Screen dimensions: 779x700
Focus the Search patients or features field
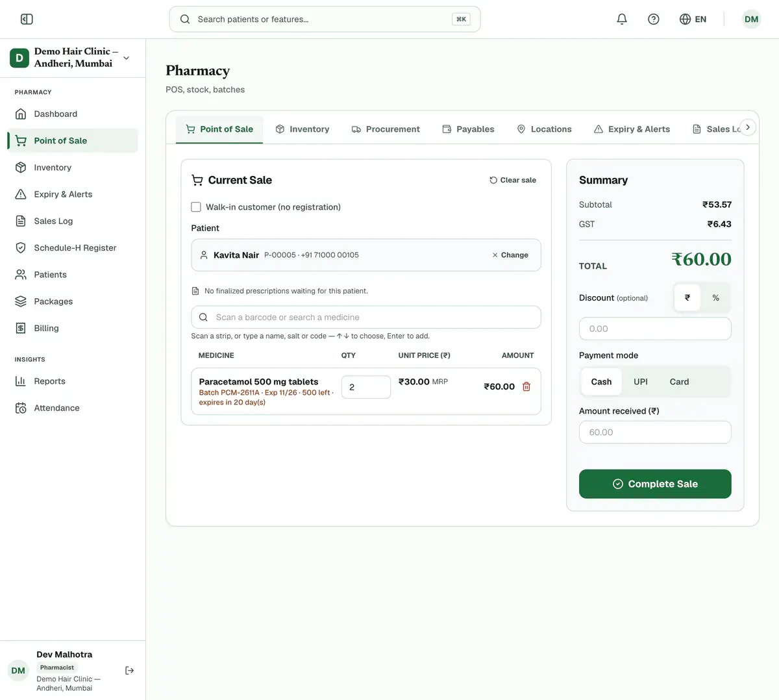pyautogui.click(x=325, y=19)
